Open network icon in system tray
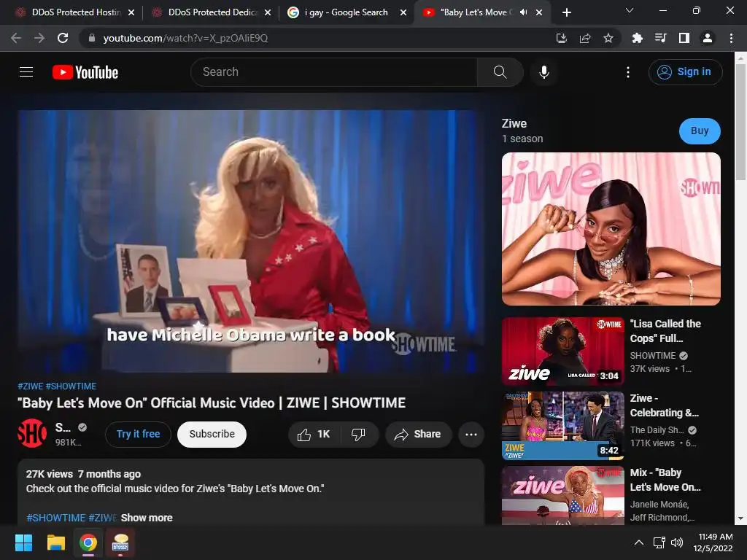This screenshot has width=747, height=560. pyautogui.click(x=659, y=542)
